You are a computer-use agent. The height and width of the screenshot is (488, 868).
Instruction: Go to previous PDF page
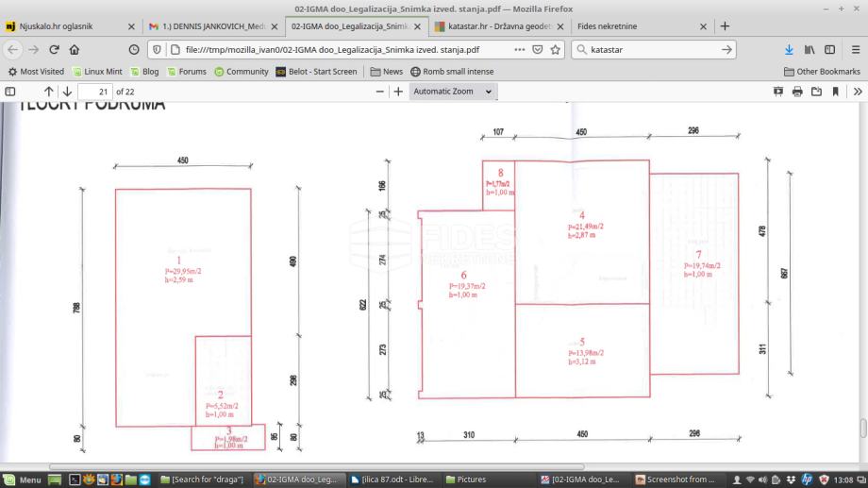coord(48,92)
